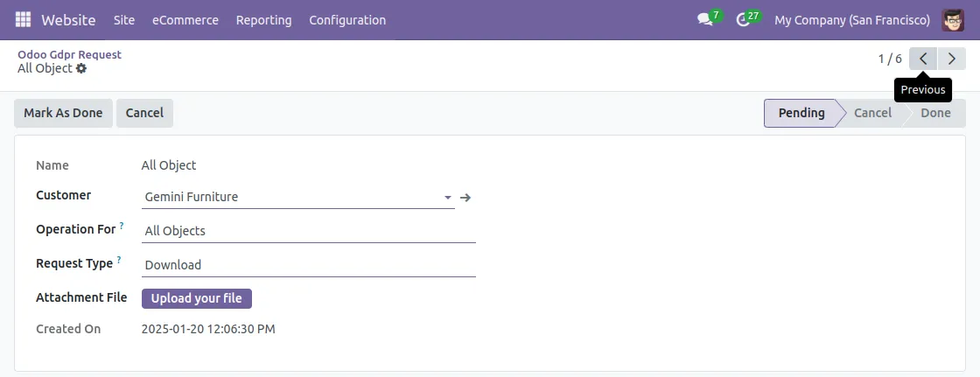Open the Operation For selection field

pyautogui.click(x=308, y=231)
